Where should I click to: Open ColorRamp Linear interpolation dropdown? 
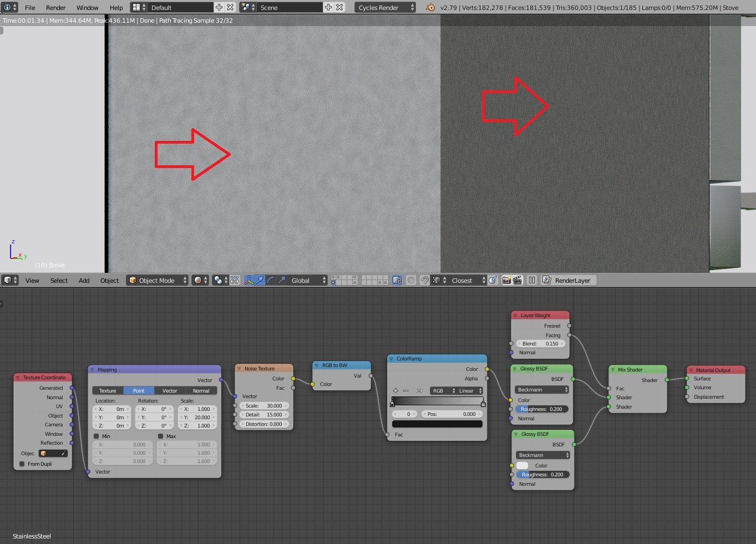(469, 390)
